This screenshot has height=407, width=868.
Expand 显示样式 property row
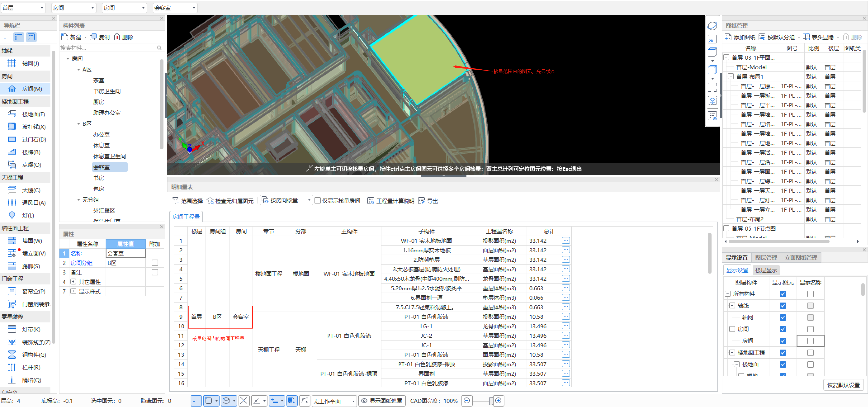coord(73,291)
